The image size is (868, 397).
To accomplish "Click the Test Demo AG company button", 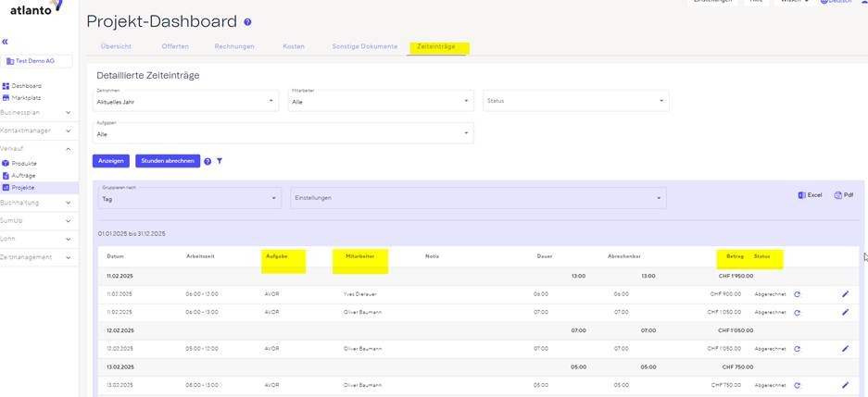I will [36, 61].
